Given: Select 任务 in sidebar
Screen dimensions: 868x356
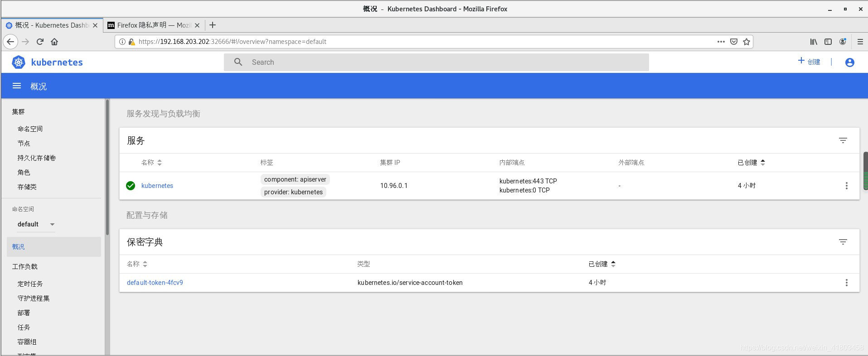Looking at the screenshot, I should (24, 327).
